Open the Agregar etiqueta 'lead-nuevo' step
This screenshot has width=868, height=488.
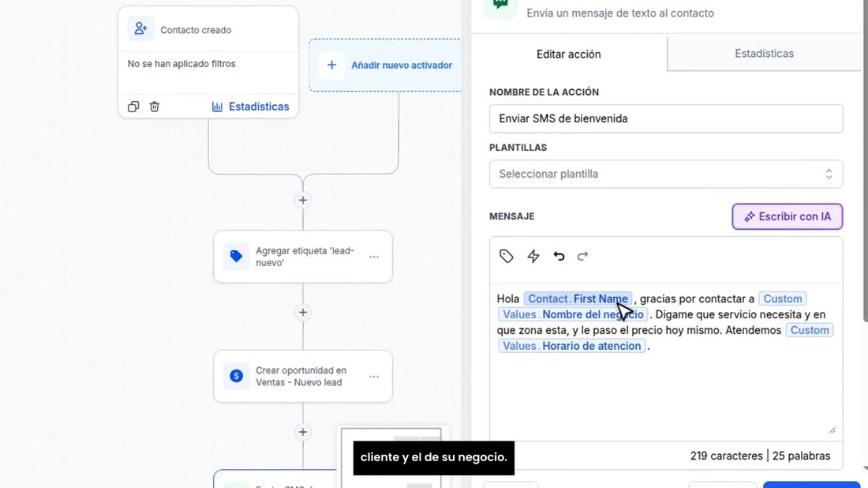click(303, 257)
